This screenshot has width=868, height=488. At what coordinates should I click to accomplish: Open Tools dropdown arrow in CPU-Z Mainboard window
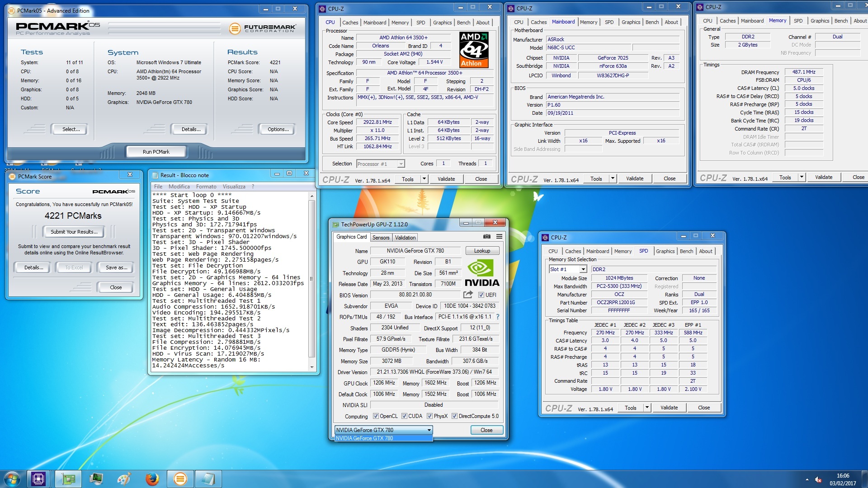(x=613, y=178)
